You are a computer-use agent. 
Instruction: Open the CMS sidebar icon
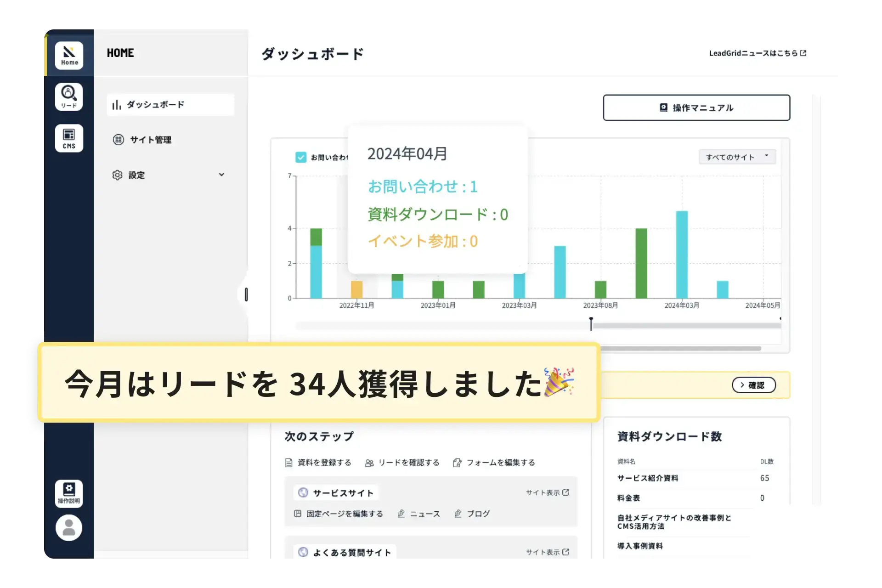69,138
